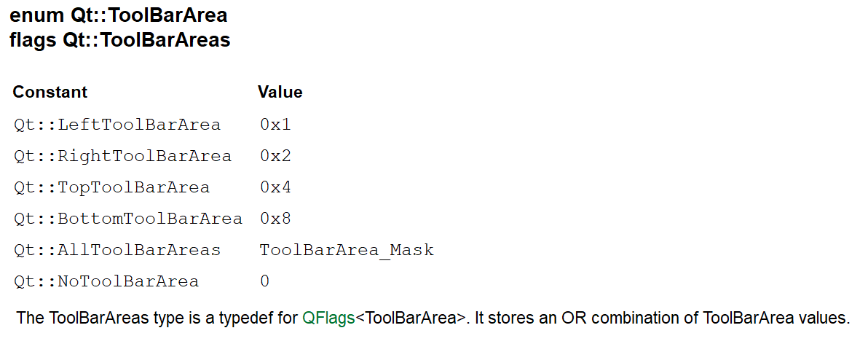The width and height of the screenshot is (868, 344).
Task: Click the Qt::TopToolBarArea constant
Action: pyautogui.click(x=112, y=188)
